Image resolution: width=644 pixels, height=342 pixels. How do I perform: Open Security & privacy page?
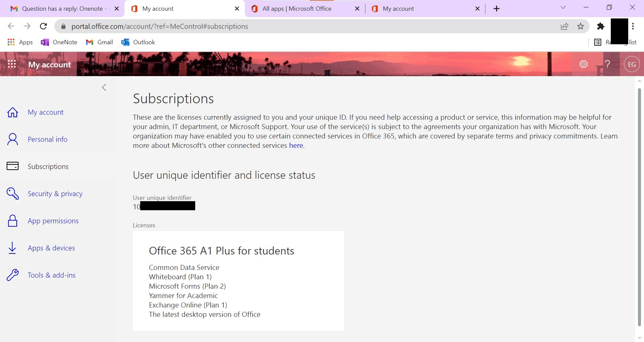click(x=55, y=194)
